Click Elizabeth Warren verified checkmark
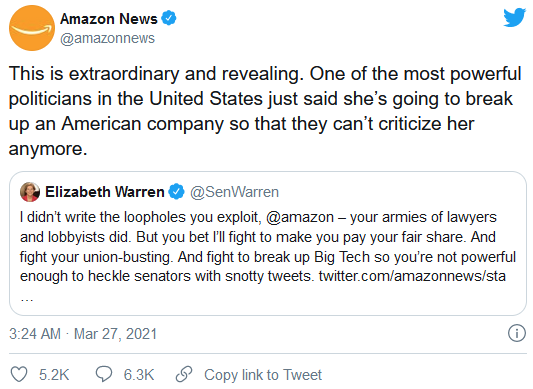The image size is (533, 389). click(176, 192)
